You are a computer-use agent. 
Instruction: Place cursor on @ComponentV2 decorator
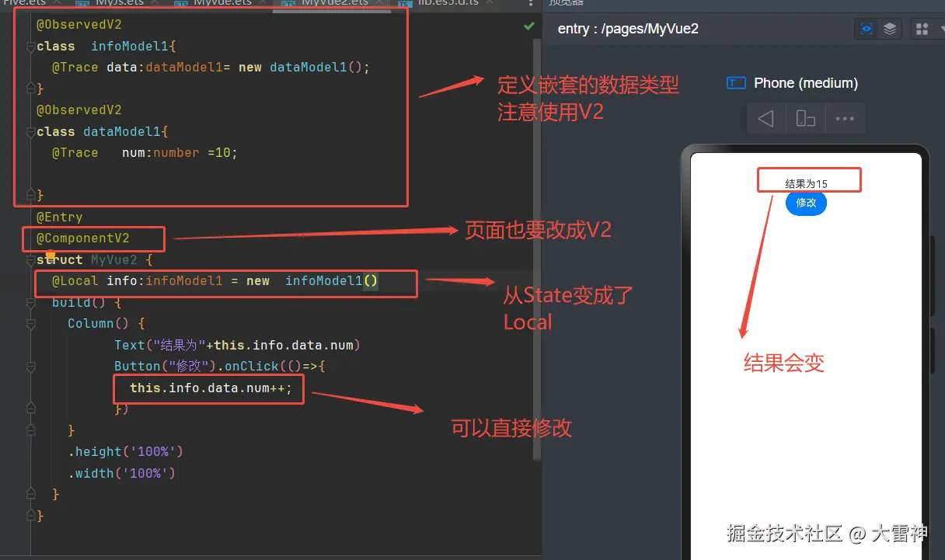[83, 238]
